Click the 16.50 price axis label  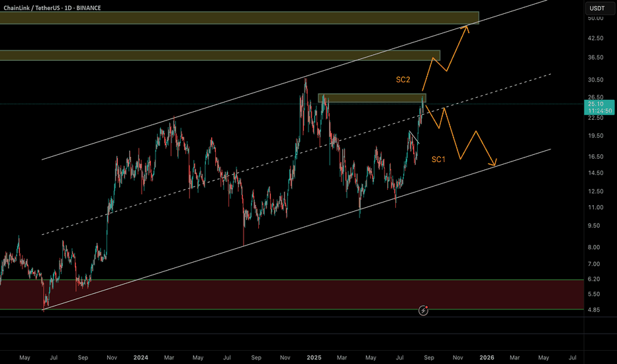(x=595, y=157)
